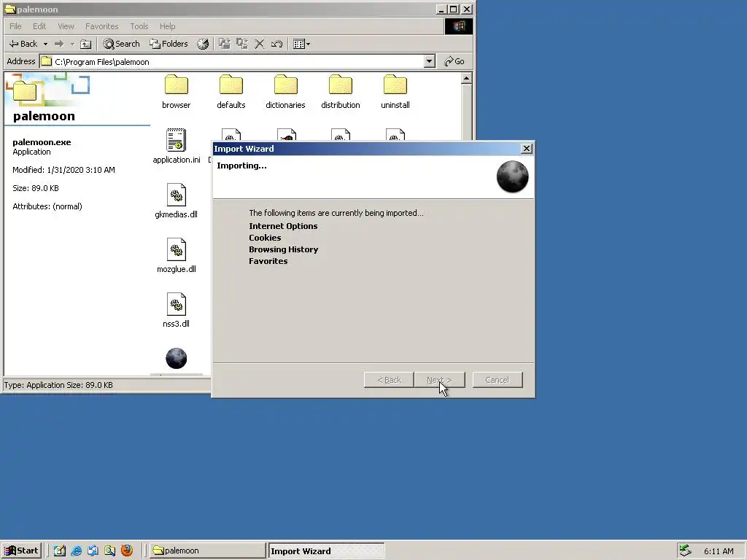Launch Internet Explorer from quick launch

click(x=76, y=551)
